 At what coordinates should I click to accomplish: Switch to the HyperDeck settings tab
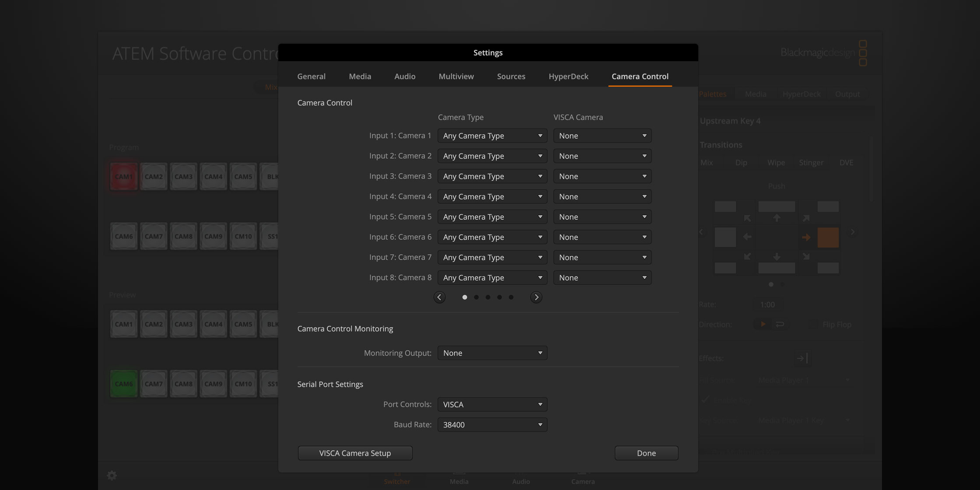[x=568, y=76]
